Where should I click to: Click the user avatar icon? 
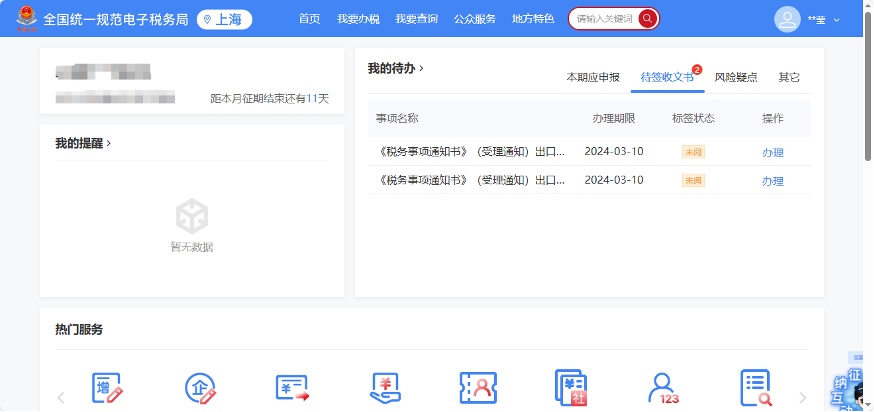coord(788,19)
